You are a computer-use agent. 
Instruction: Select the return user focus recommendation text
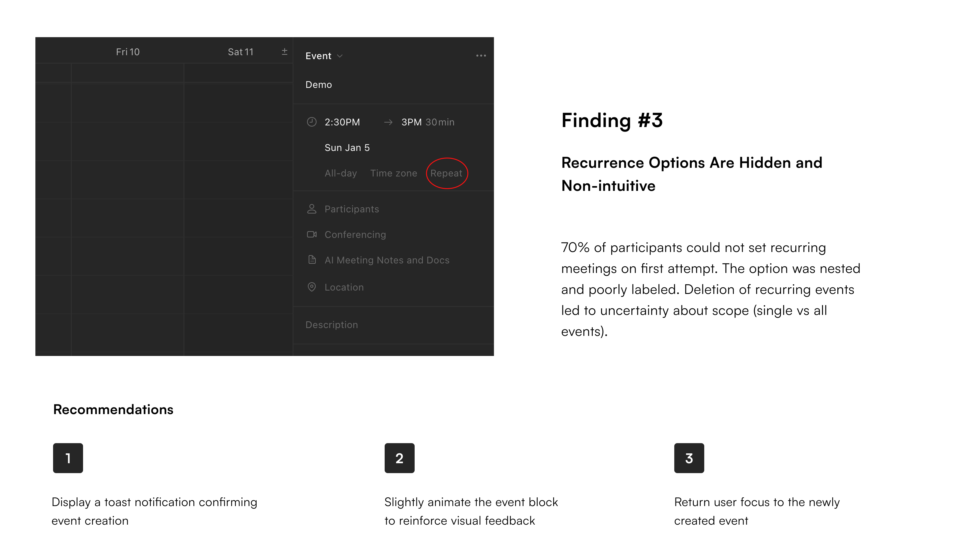point(757,511)
